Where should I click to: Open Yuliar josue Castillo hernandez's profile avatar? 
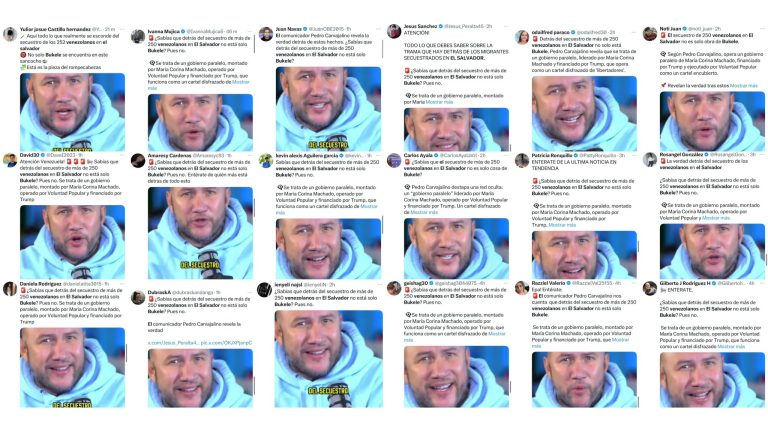10,34
